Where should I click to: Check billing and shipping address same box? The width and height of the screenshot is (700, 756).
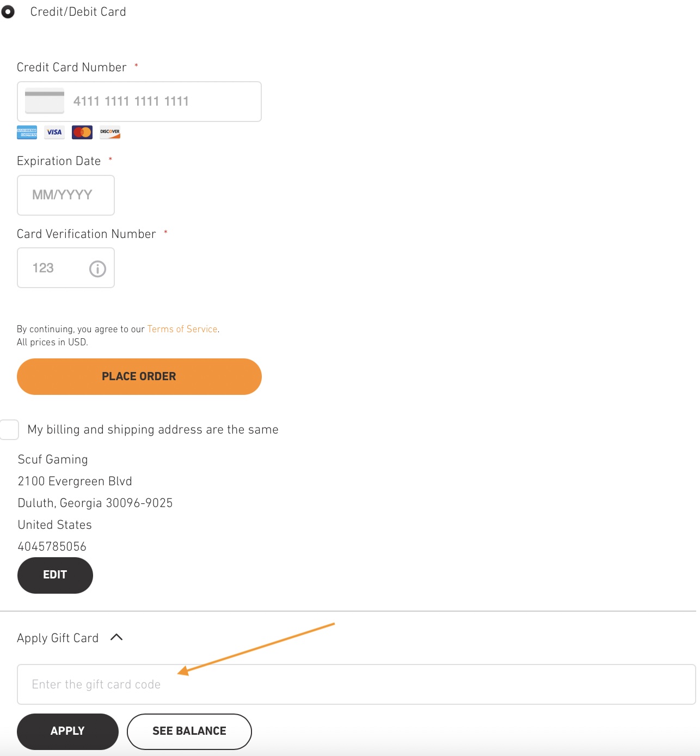click(x=9, y=430)
